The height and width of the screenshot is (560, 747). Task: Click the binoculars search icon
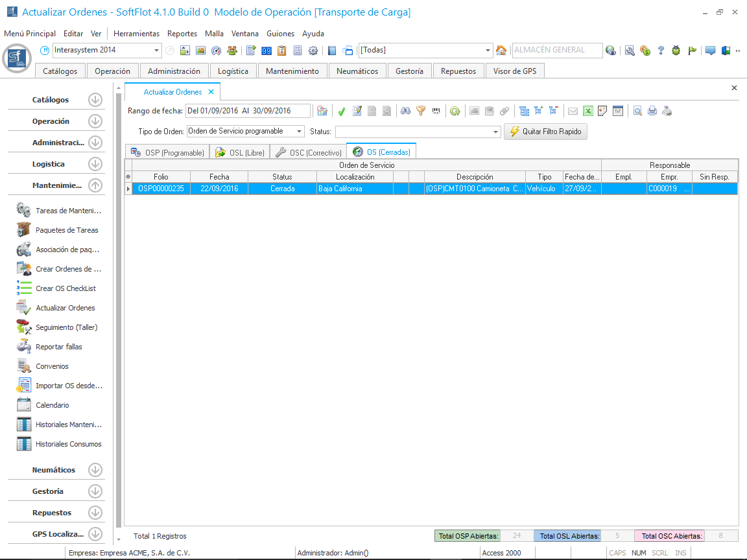point(405,111)
